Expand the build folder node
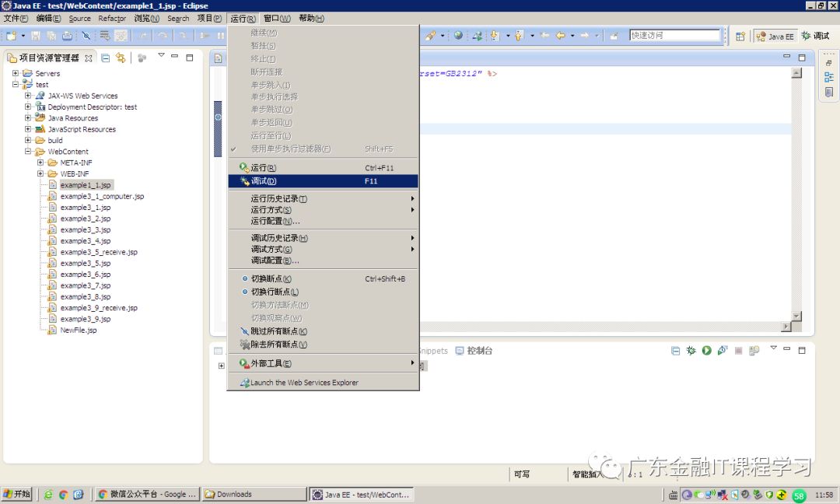Viewport: 840px width, 504px height. click(28, 140)
